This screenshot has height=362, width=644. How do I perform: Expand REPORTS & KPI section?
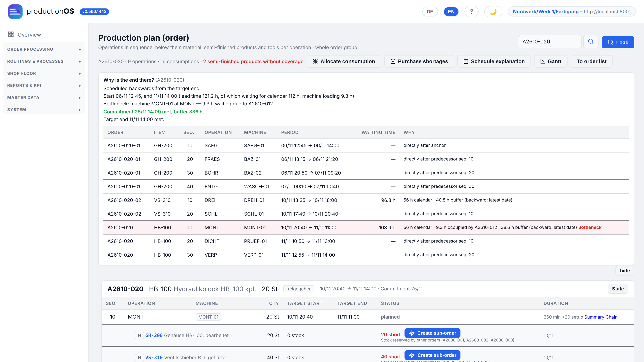(x=44, y=85)
